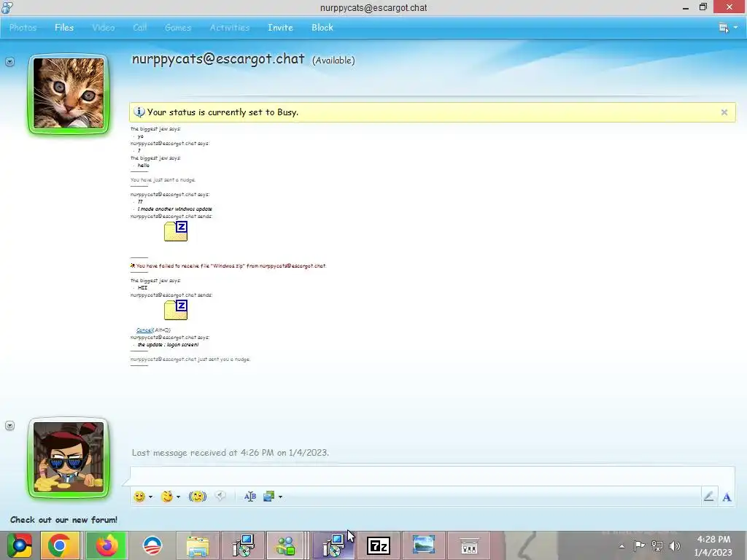Screen dimensions: 747x560
Task: Show hidden system tray icons arrow
Action: pyautogui.click(x=622, y=545)
